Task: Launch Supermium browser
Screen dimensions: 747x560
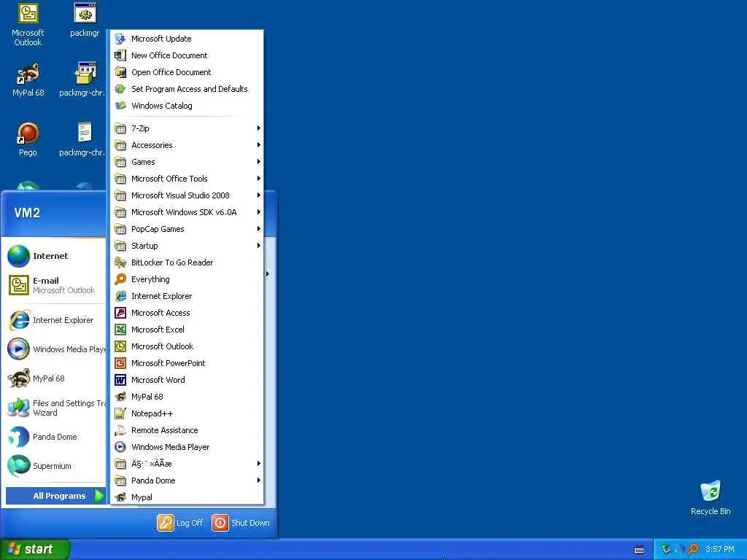Action: 55,466
